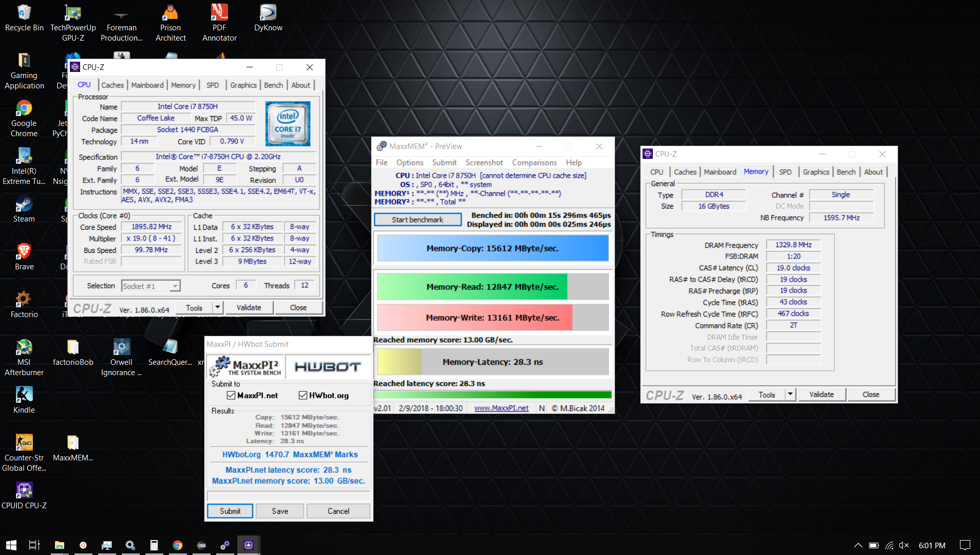Open MaxxMEM desktop file icon
980x555 pixels.
coord(73,448)
